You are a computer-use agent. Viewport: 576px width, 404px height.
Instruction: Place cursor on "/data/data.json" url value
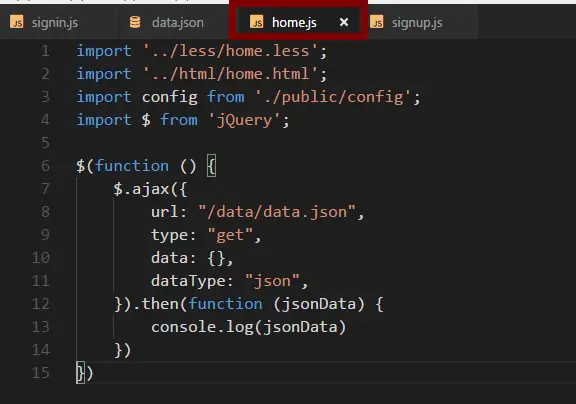[277, 212]
